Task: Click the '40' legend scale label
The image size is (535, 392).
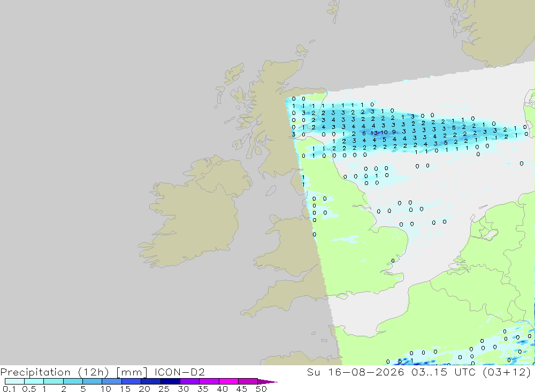Action: coord(222,389)
